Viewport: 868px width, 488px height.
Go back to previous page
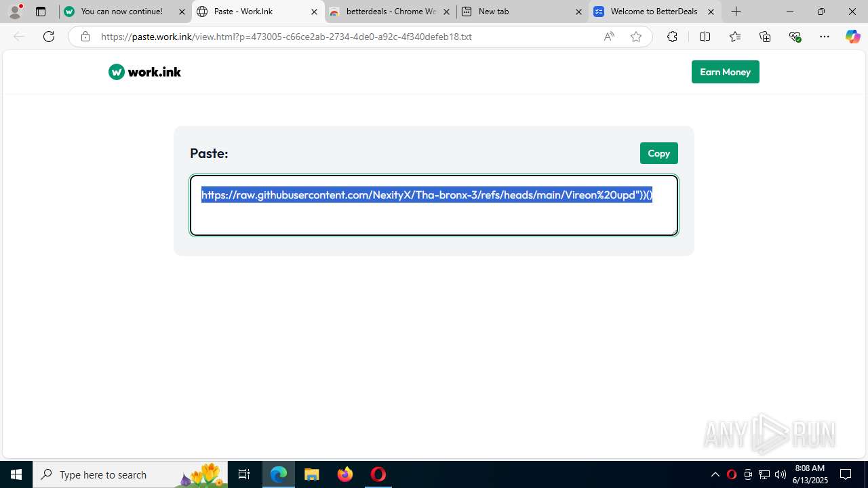pyautogui.click(x=19, y=37)
